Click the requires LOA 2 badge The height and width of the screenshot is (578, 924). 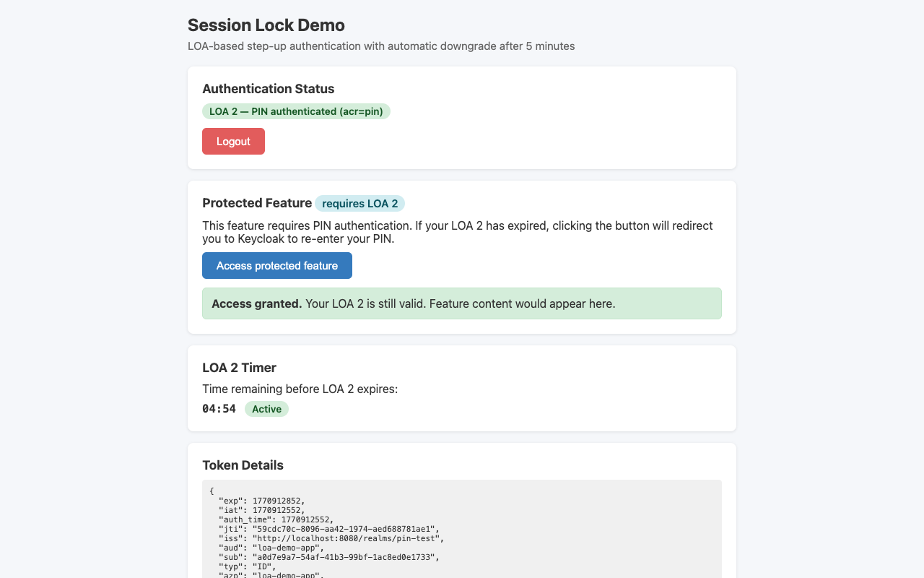point(359,203)
